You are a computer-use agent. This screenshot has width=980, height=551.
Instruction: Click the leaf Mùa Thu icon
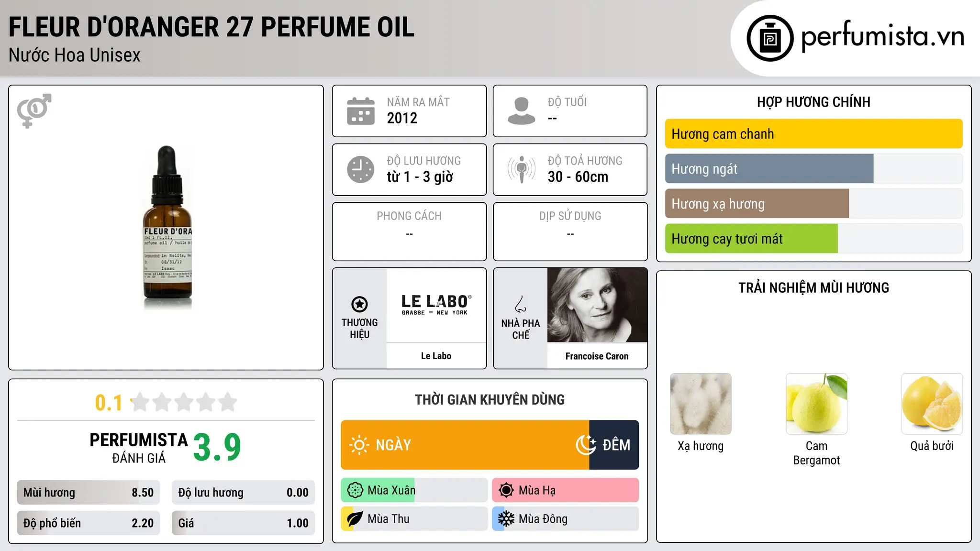point(355,519)
